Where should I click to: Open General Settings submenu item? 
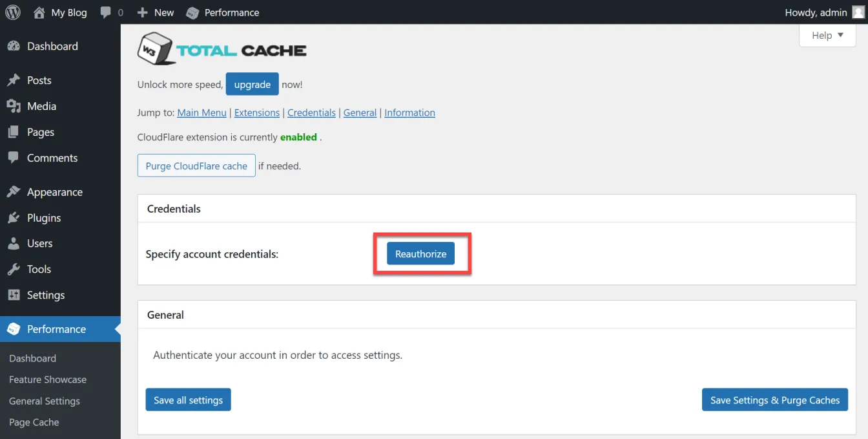45,401
